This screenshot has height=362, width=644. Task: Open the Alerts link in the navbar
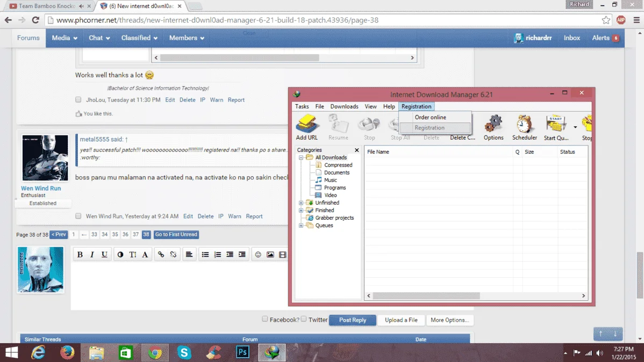[605, 38]
